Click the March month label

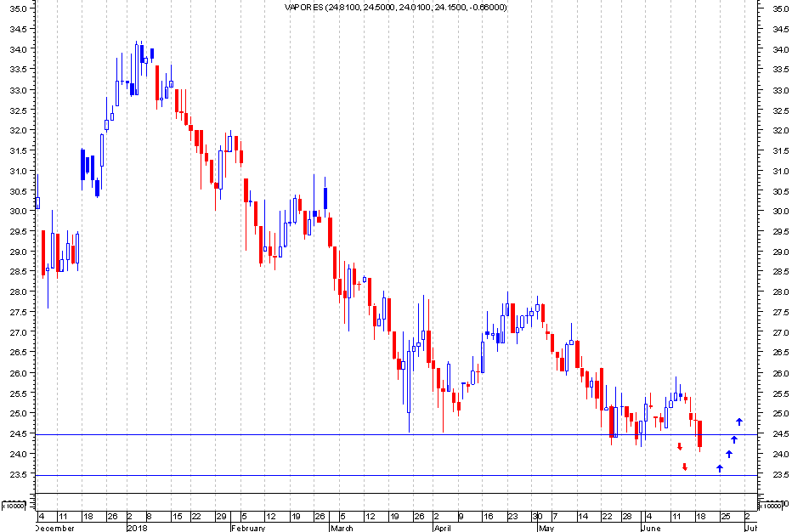(342, 528)
